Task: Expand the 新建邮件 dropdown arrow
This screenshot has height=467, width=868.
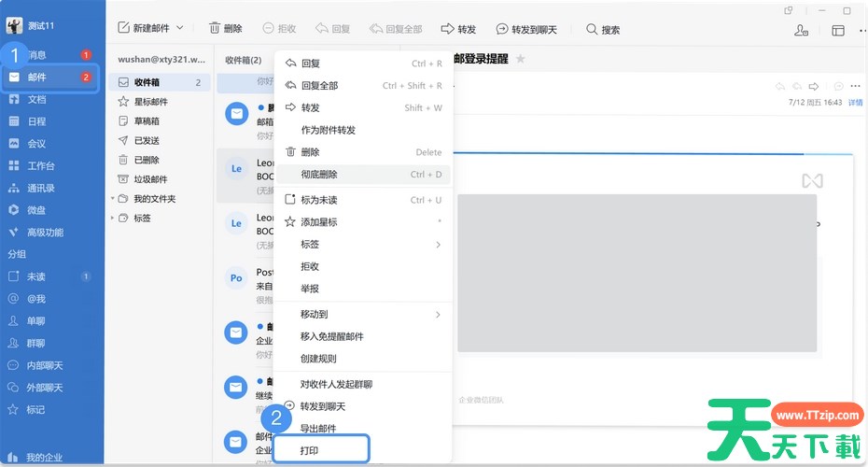Action: coord(180,29)
